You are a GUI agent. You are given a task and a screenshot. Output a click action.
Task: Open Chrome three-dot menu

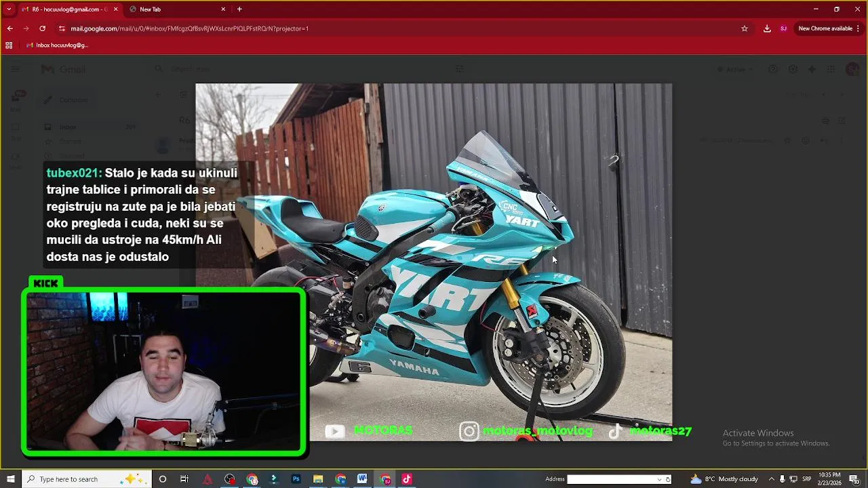859,28
